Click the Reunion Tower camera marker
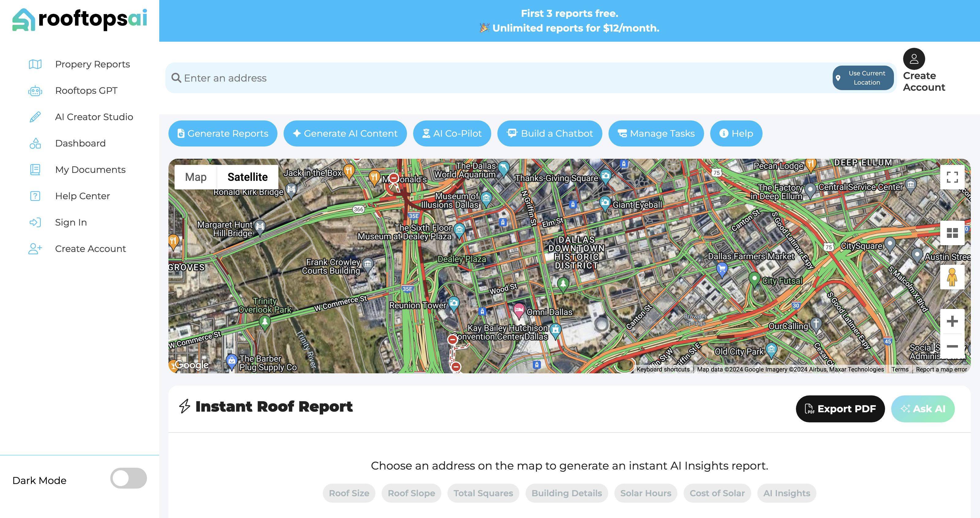 click(x=454, y=304)
